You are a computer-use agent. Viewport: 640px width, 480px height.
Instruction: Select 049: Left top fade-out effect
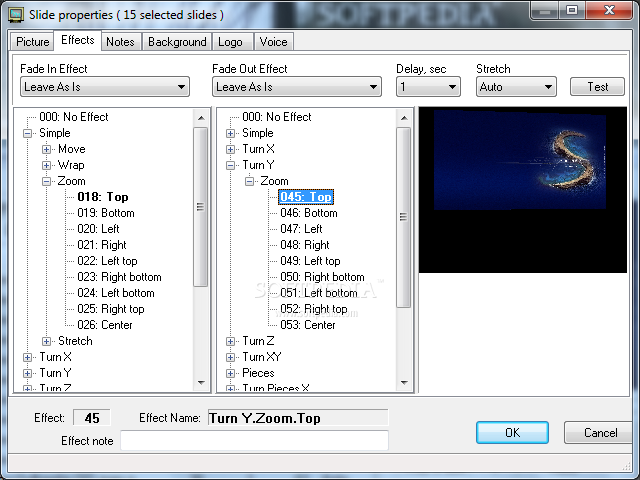[310, 261]
